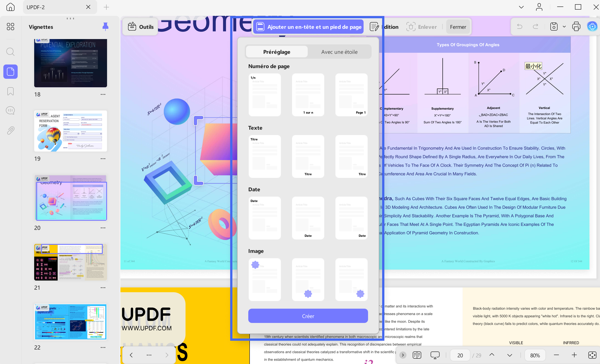This screenshot has height=364, width=600.
Task: Pin the Vignettes panel
Action: click(105, 27)
